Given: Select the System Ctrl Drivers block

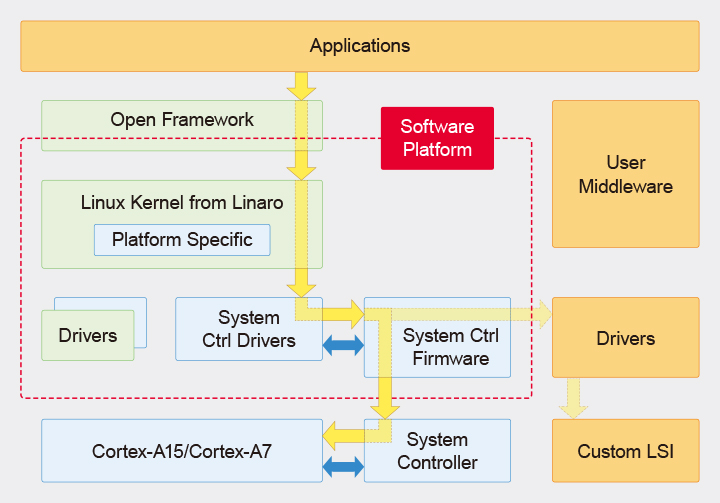Looking at the screenshot, I should coord(249,329).
